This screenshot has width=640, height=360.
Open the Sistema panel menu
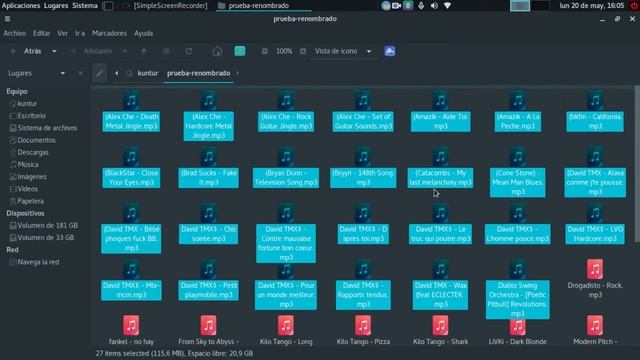click(x=85, y=5)
